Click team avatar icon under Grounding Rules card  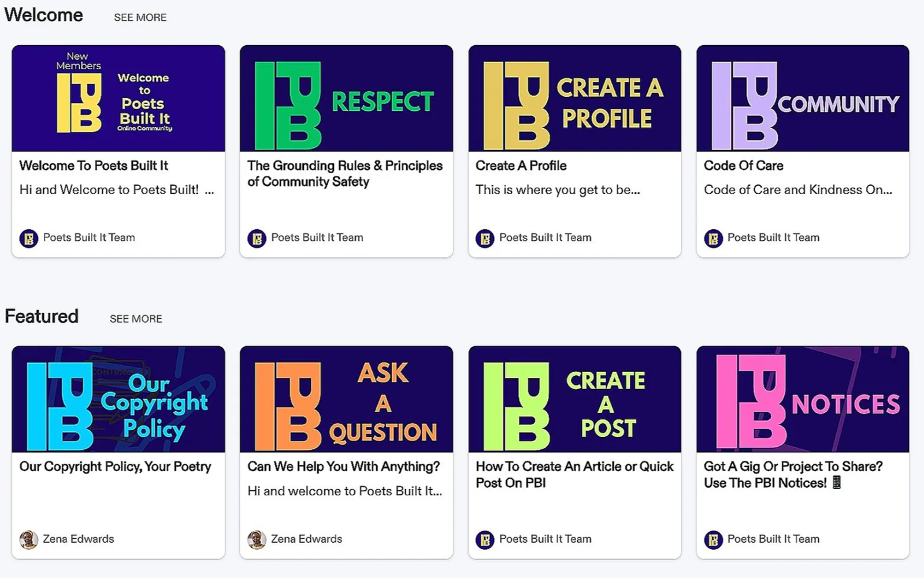(x=257, y=238)
